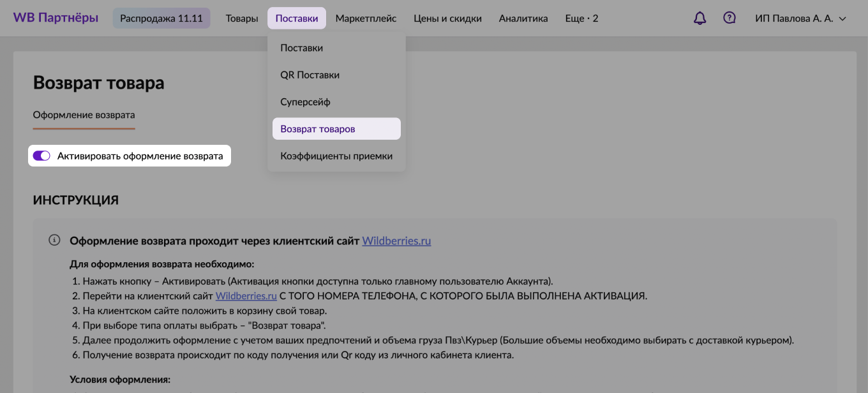Open the Аналитика section
The height and width of the screenshot is (393, 868).
click(x=523, y=18)
